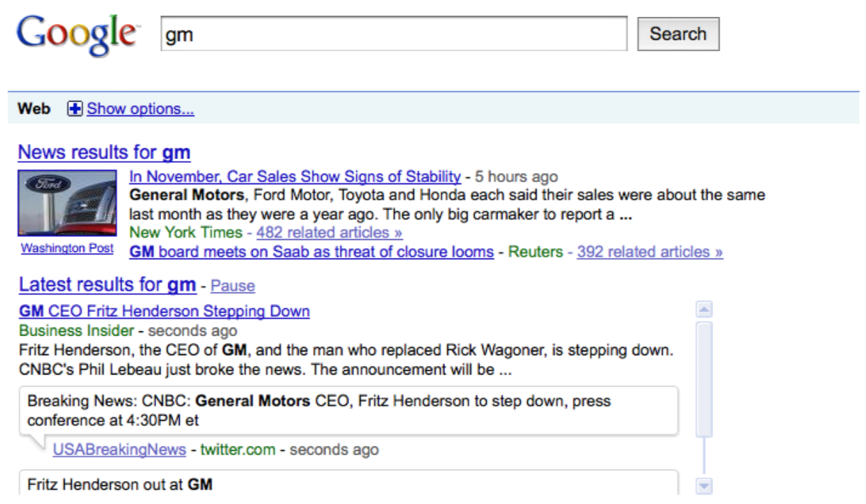This screenshot has width=866, height=504.
Task: Click the Search button
Action: coord(678,34)
